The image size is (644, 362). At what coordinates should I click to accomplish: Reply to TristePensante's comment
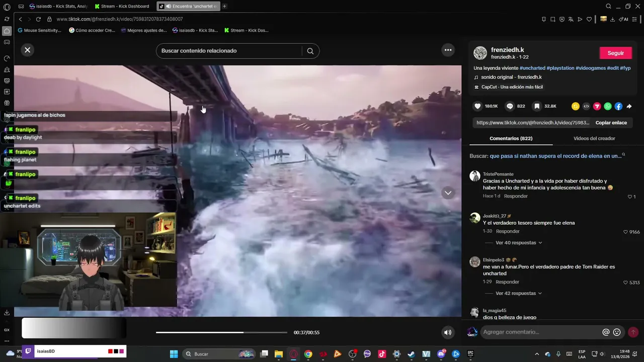516,196
